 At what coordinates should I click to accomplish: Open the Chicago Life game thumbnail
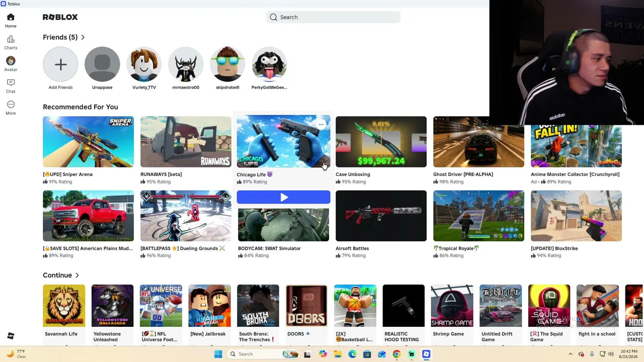283,141
